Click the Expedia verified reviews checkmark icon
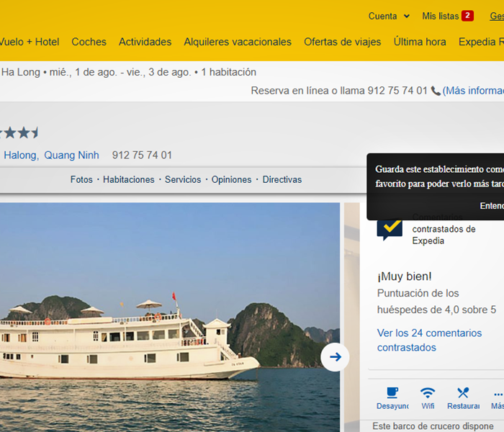This screenshot has width=504, height=432. coord(390,230)
